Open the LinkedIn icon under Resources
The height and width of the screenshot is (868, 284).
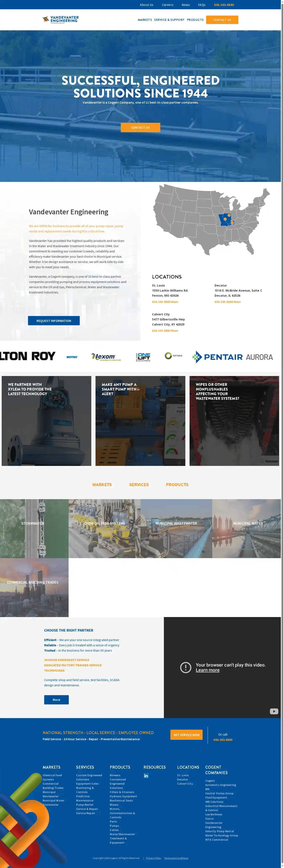(146, 776)
